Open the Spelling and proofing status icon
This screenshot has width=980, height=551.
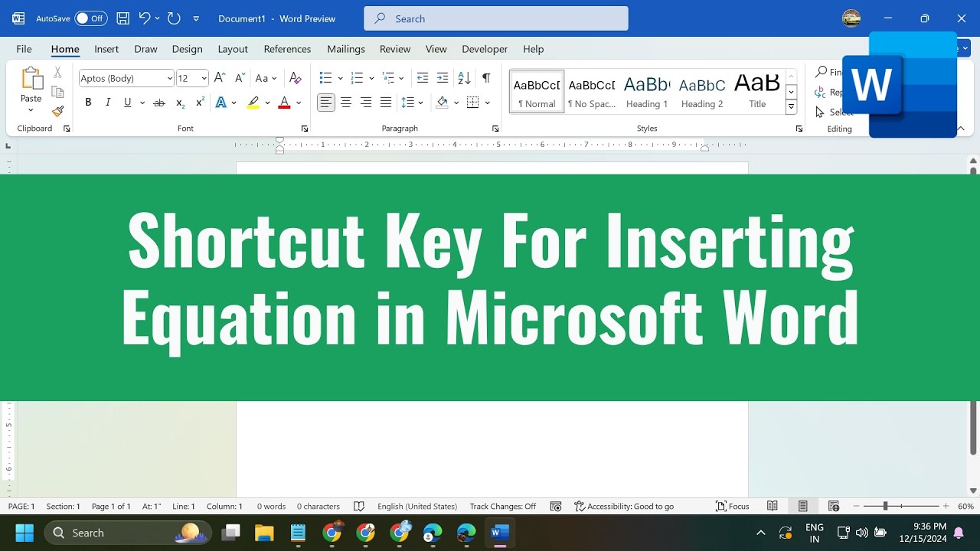point(359,507)
